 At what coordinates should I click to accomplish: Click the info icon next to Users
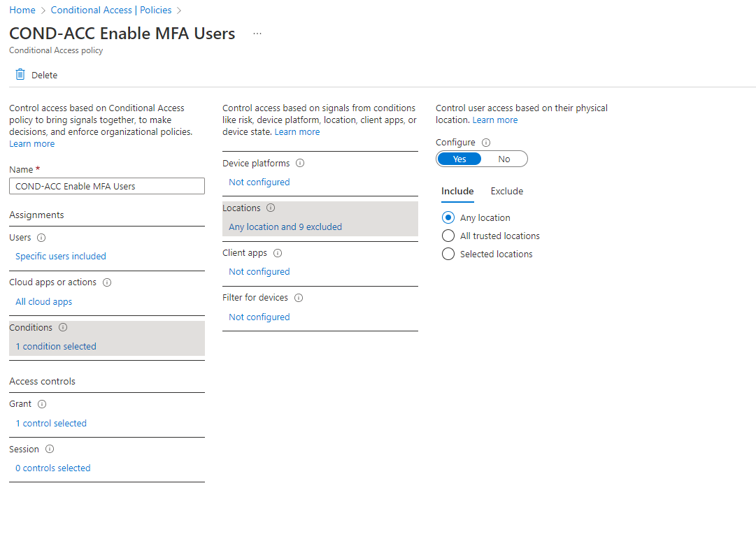pos(41,238)
